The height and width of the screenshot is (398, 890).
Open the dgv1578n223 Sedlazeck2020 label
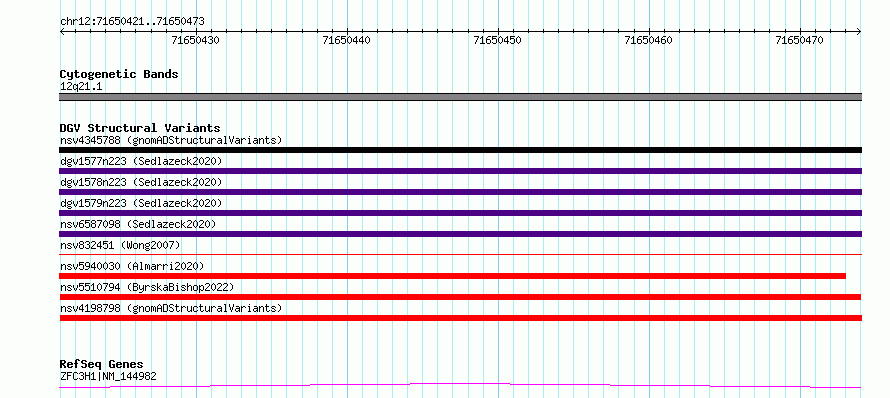[x=141, y=182]
